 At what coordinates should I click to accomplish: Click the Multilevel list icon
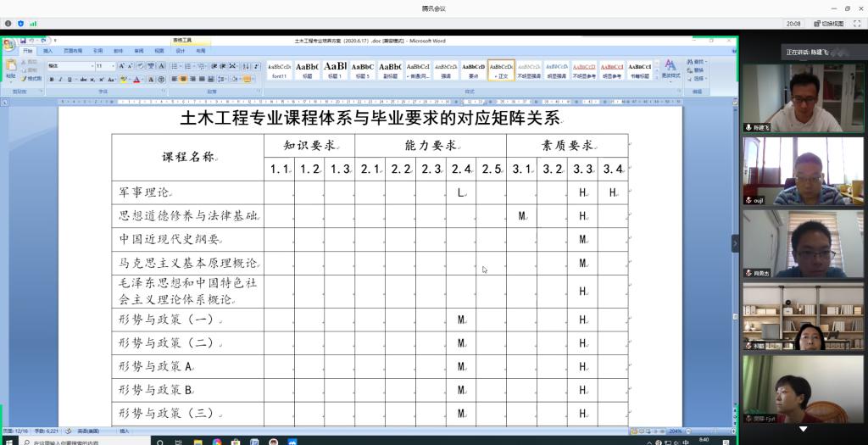202,65
